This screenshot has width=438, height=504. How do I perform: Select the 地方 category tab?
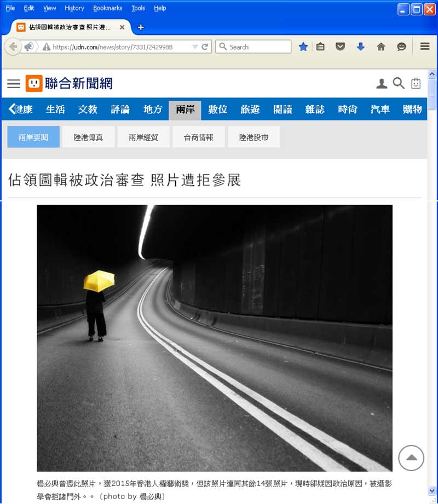[153, 109]
